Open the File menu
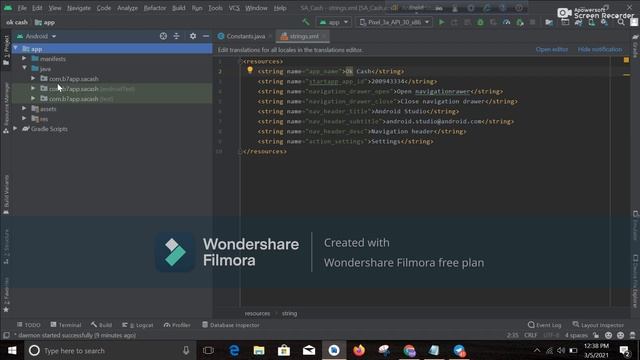 coord(22,8)
